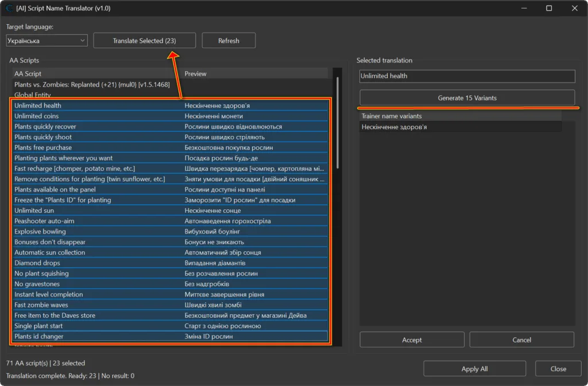Click the Translation complete status message
This screenshot has height=386, width=588.
point(70,376)
